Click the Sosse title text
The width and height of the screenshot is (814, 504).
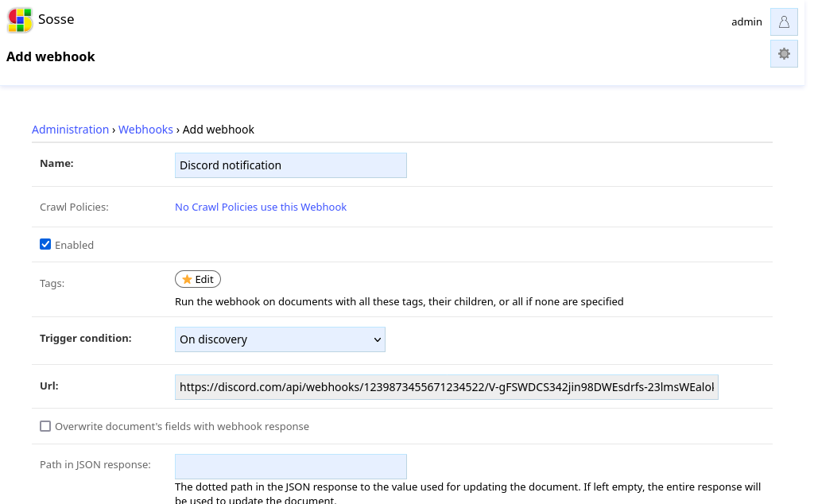[56, 19]
